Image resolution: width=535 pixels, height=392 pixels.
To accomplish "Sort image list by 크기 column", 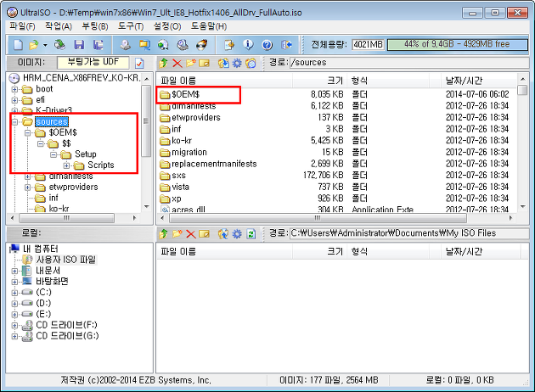I will [x=319, y=81].
